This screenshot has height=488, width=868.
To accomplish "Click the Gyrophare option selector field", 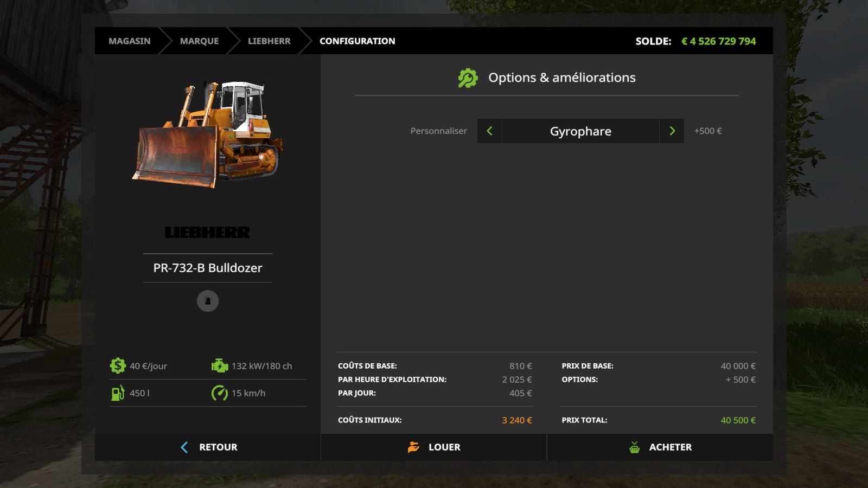I will (x=580, y=131).
